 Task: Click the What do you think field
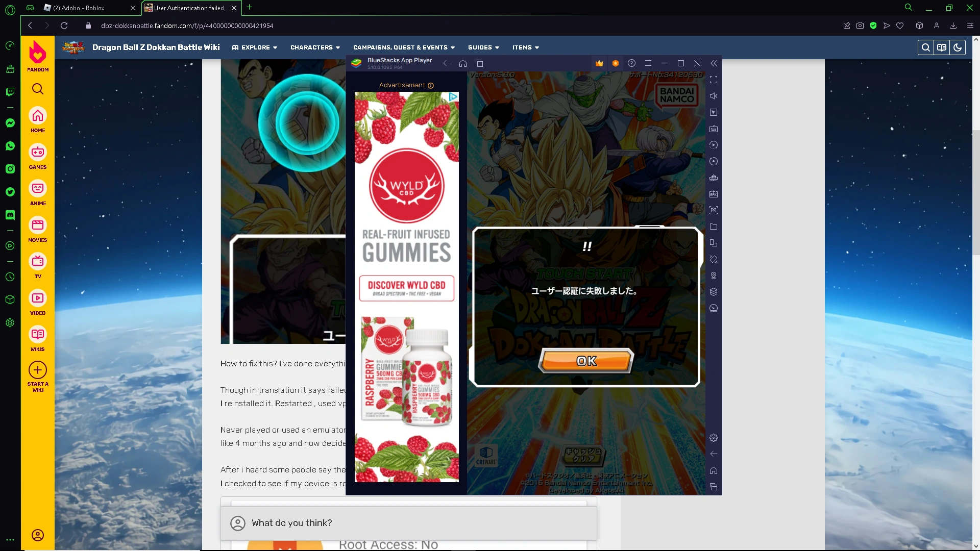[x=409, y=523]
